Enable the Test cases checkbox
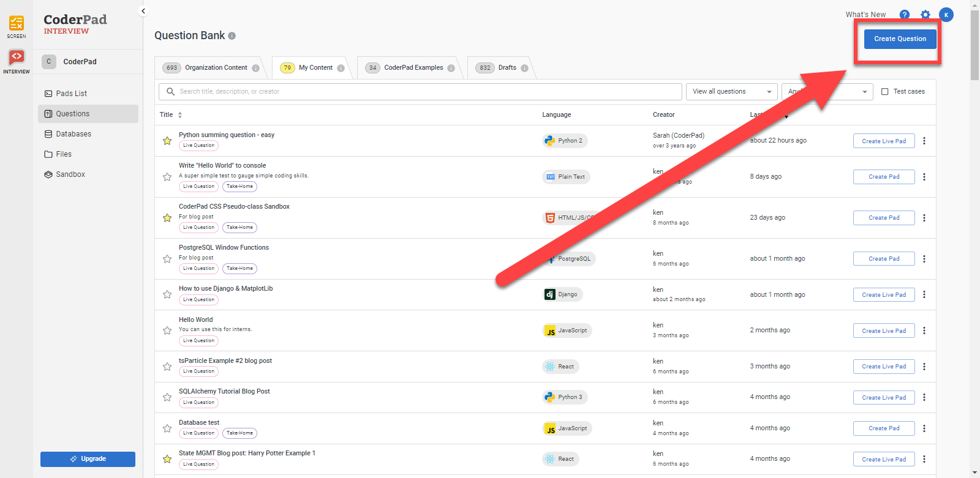 click(884, 92)
